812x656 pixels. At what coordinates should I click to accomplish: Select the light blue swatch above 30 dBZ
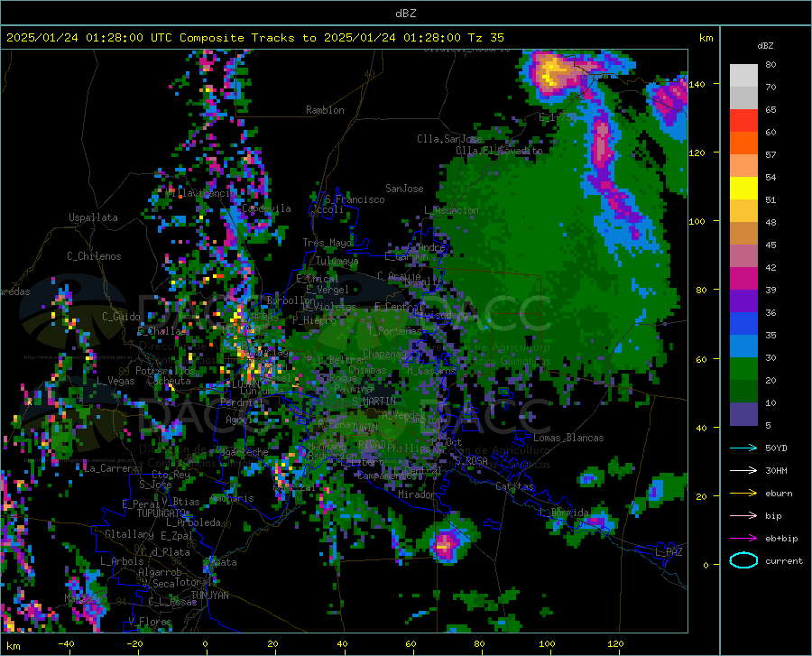point(743,346)
